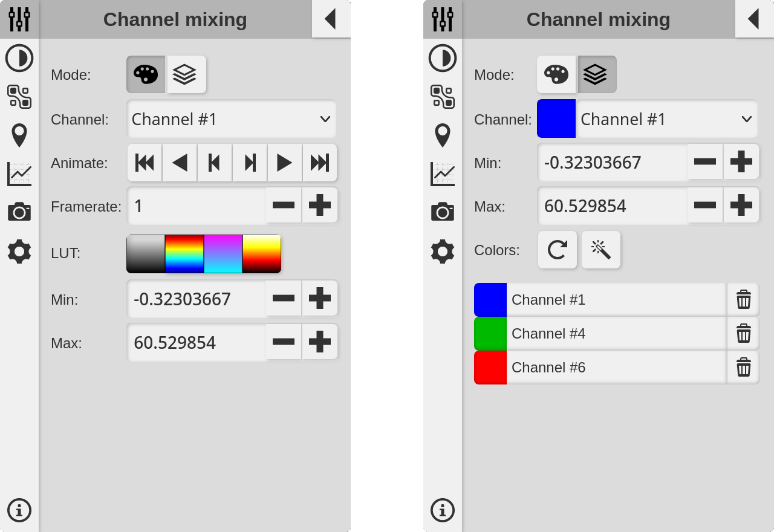This screenshot has height=532, width=774.
Task: Open settings gear icon in right panel sidebar
Action: pyautogui.click(x=443, y=251)
